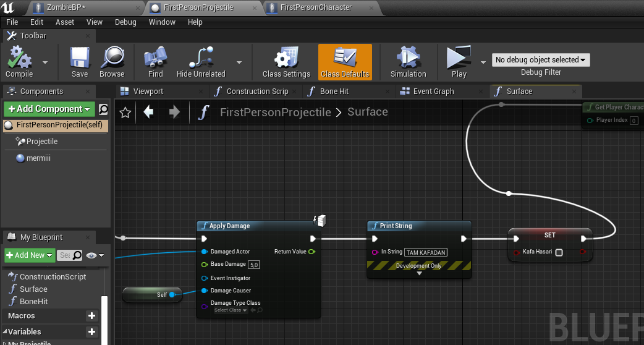This screenshot has height=345, width=644.
Task: Close the Toolbar panel tab
Action: [x=88, y=36]
